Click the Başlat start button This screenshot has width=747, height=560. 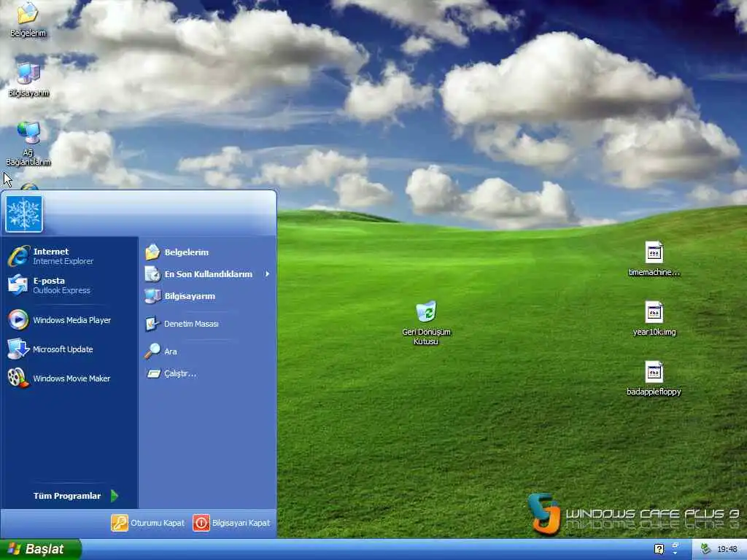(41, 549)
